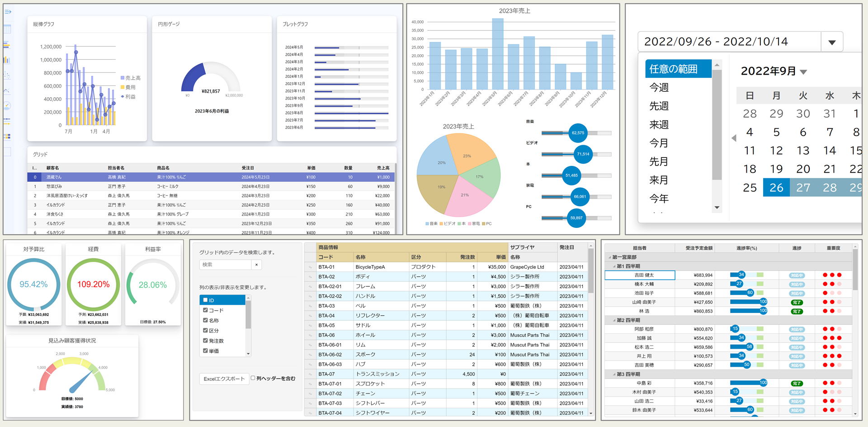Choose 任意の範囲 preset option
The image size is (868, 427).
click(x=678, y=69)
